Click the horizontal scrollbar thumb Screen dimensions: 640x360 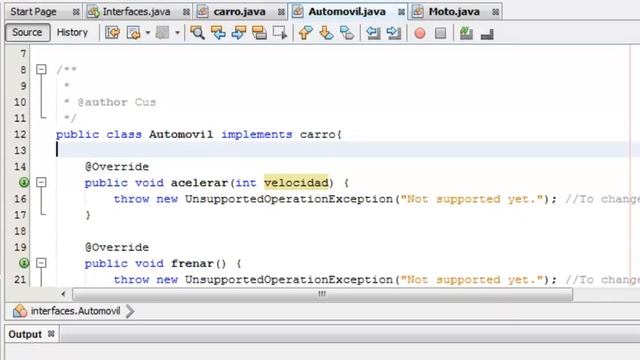pyautogui.click(x=322, y=294)
